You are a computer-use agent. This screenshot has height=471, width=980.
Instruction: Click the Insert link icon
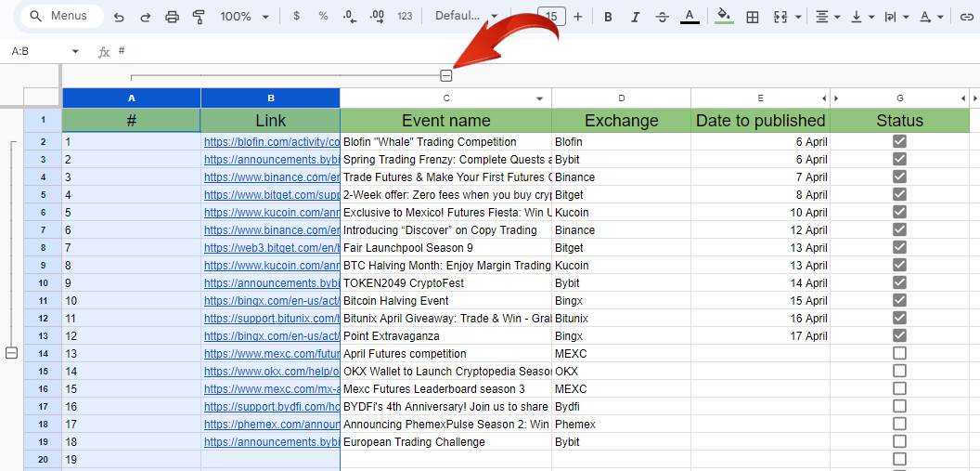pos(966,17)
